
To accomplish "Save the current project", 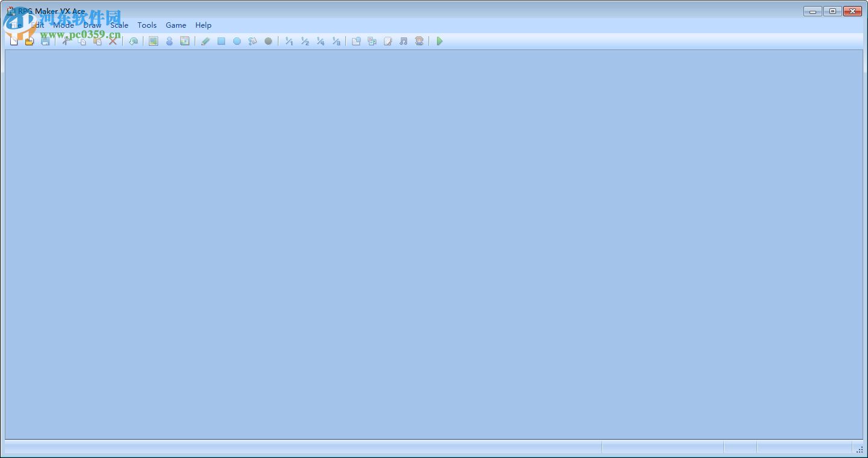I will (45, 41).
